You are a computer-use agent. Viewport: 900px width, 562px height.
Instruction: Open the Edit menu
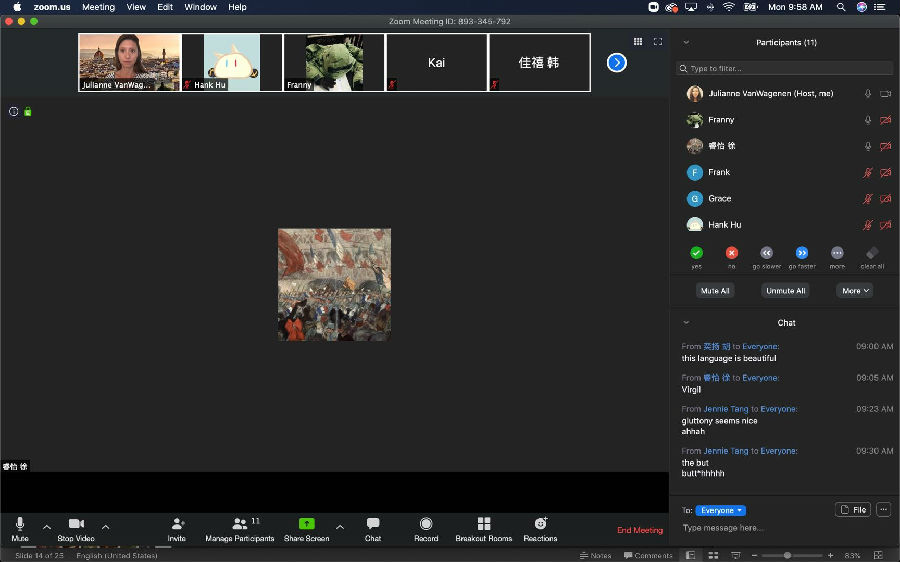coord(165,7)
